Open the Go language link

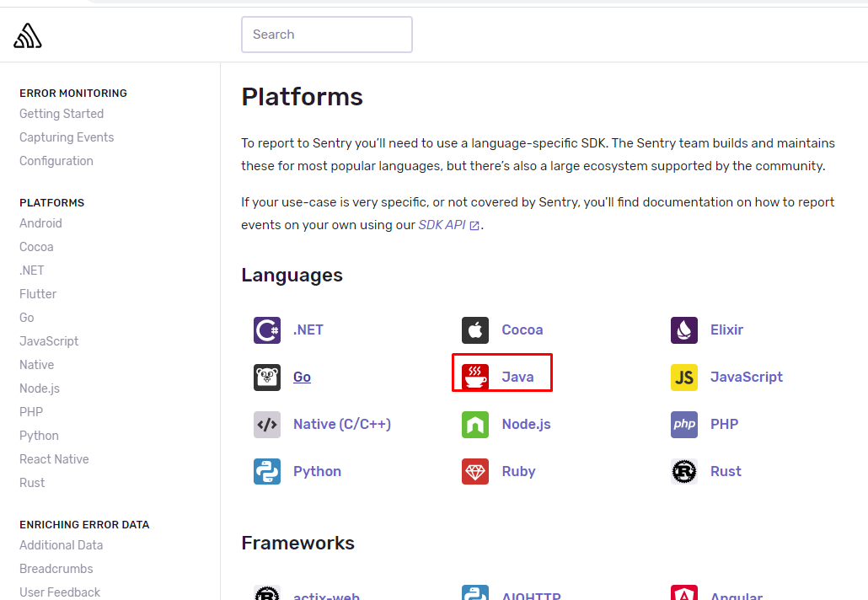click(302, 377)
